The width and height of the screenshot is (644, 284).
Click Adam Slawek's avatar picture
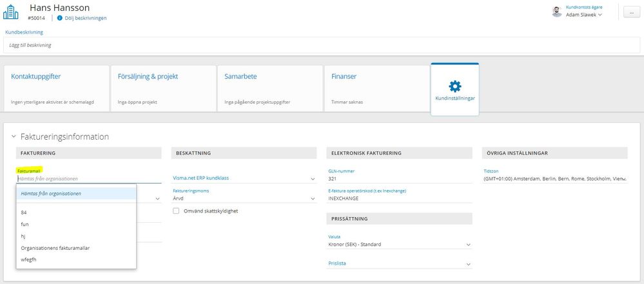click(557, 12)
